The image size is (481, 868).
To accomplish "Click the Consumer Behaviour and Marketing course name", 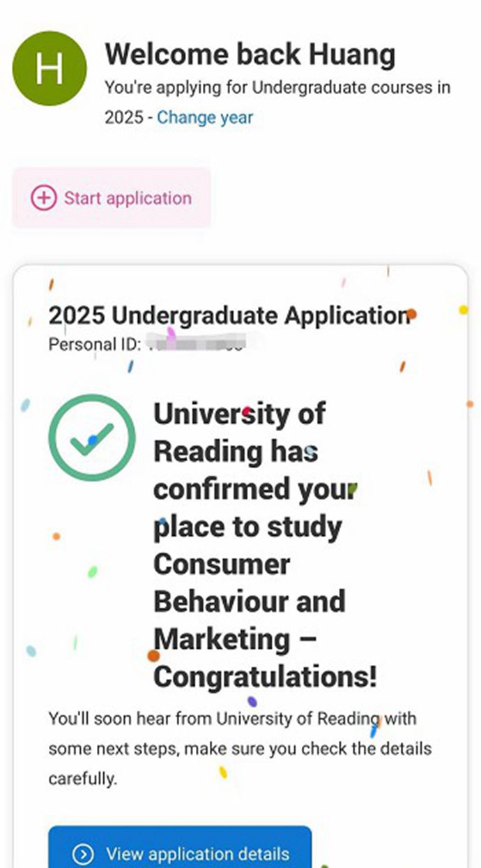I will click(x=248, y=601).
